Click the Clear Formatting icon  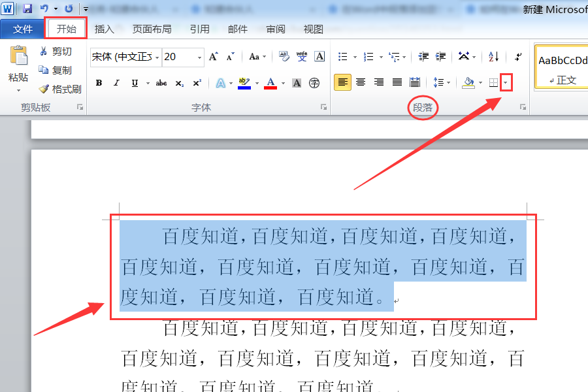tap(284, 57)
